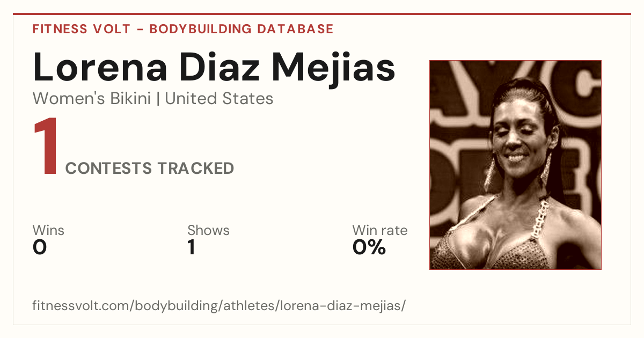Click the Bodybuilding Database header text
The height and width of the screenshot is (338, 644).
[x=241, y=29]
